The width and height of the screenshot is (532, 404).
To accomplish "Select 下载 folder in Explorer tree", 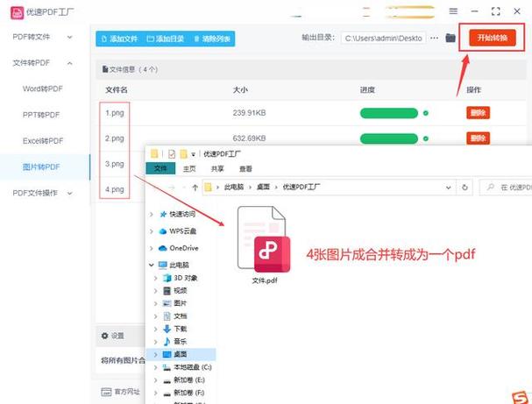I will [181, 329].
